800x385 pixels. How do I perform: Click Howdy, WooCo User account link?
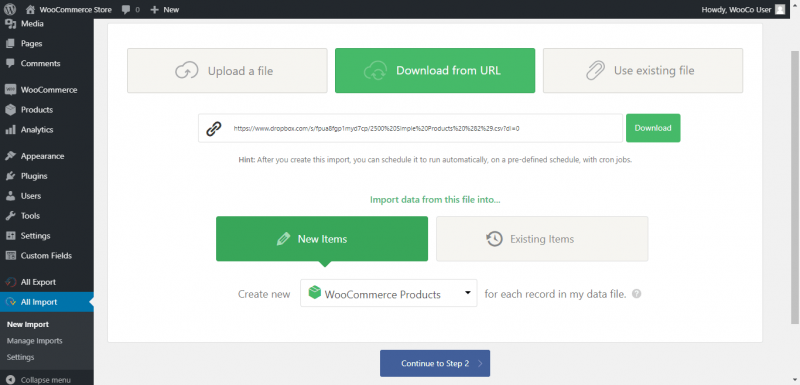point(736,9)
